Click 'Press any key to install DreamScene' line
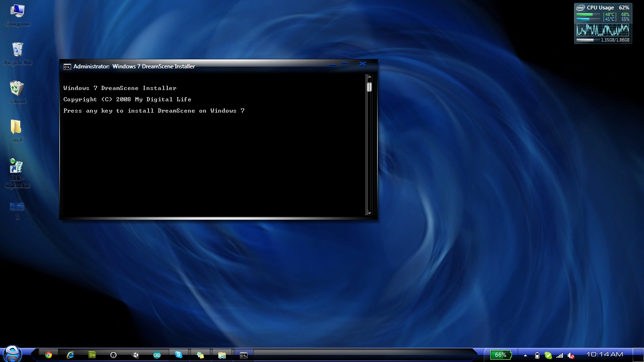The image size is (644, 362). coord(154,111)
